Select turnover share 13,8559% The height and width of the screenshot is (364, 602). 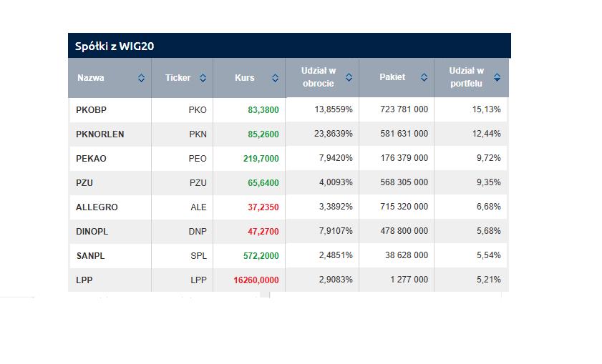pyautogui.click(x=334, y=109)
